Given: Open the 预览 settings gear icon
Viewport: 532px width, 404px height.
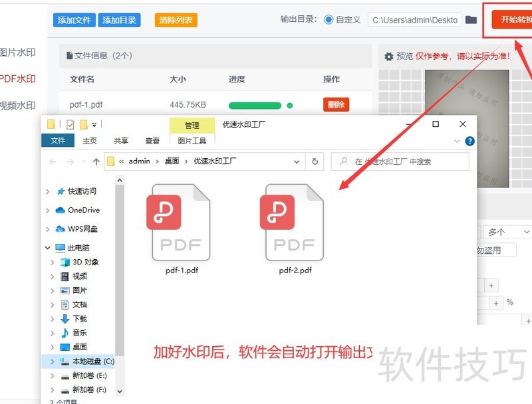Looking at the screenshot, I should click(x=388, y=56).
